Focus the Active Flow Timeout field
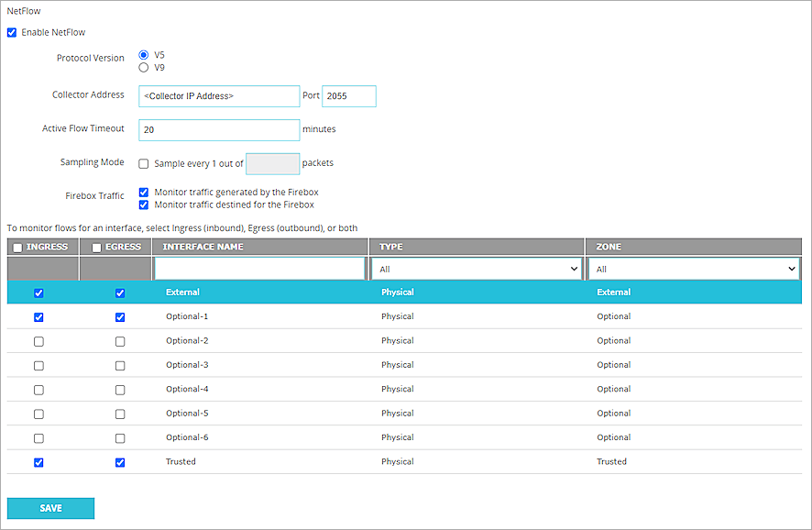Viewport: 812px width, 530px height. 219,130
